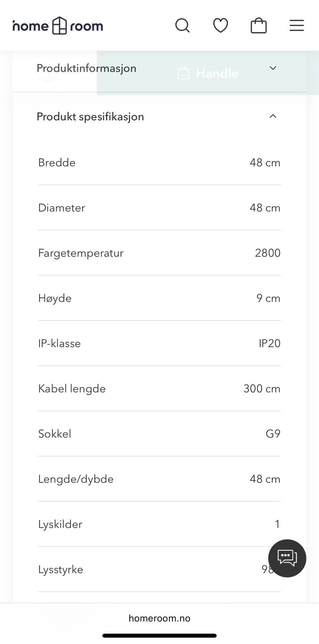
Task: Open the hamburger menu
Action: click(296, 26)
